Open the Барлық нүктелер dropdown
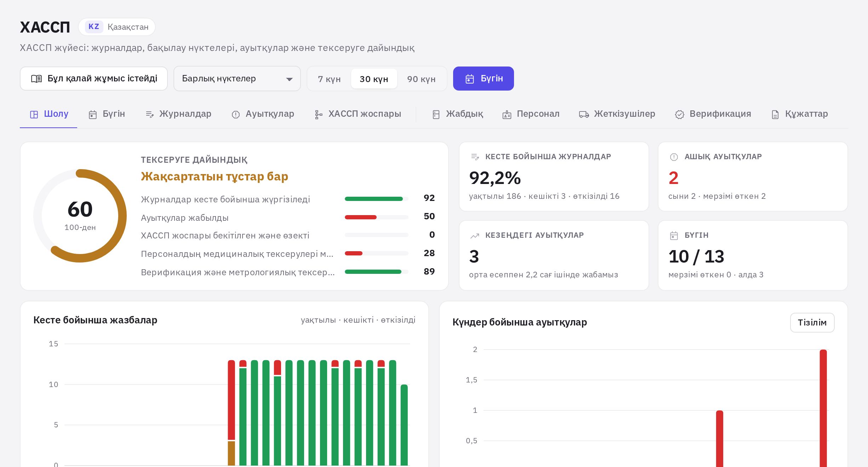Viewport: 868px width, 467px height. coord(237,79)
